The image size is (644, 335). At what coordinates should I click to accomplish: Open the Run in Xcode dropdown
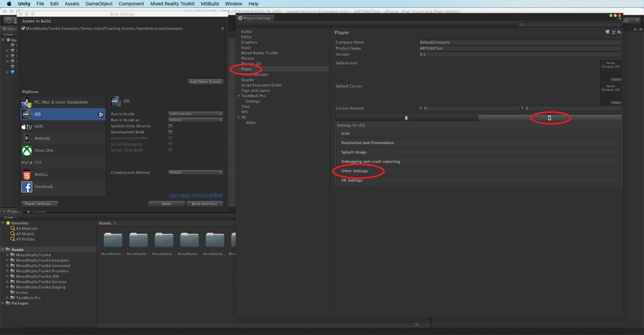pos(195,114)
